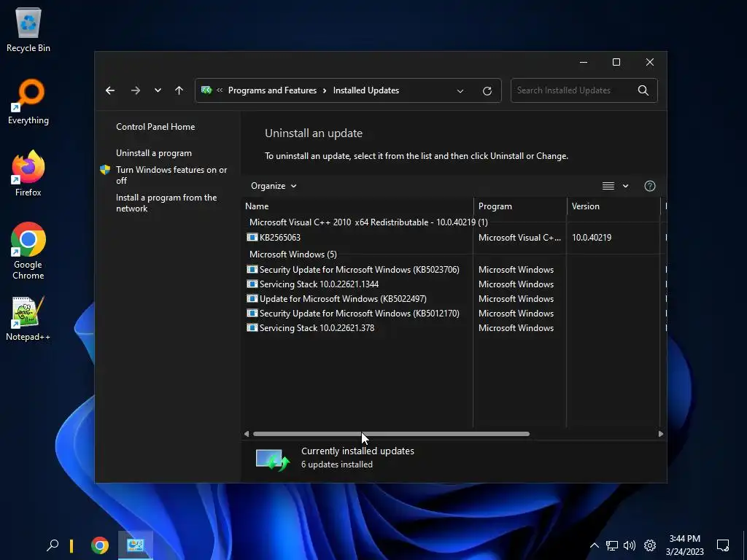This screenshot has width=747, height=560.
Task: Open recent locations chevron beside forward arrow
Action: click(158, 90)
